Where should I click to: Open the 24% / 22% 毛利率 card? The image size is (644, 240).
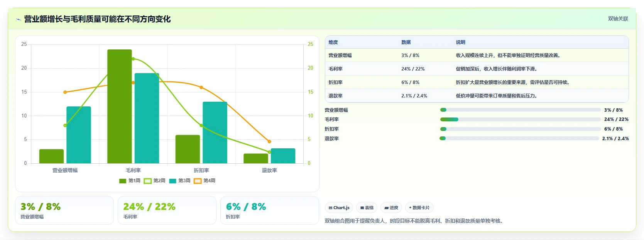point(167,210)
